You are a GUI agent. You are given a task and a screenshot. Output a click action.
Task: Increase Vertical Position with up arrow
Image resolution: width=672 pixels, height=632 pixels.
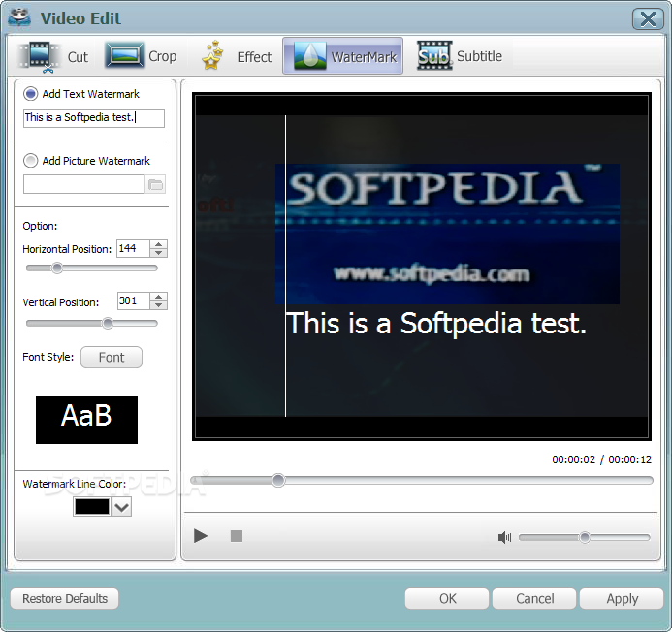159,297
